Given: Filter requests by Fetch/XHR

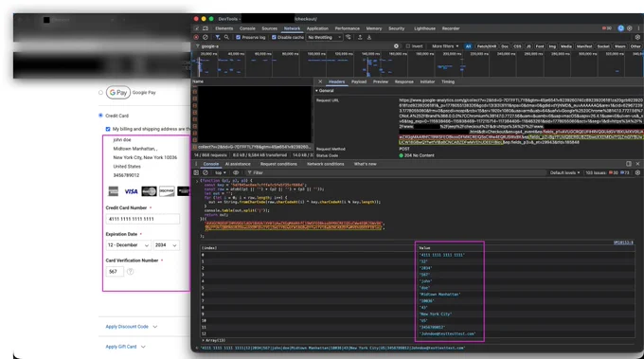Looking at the screenshot, I should point(487,46).
